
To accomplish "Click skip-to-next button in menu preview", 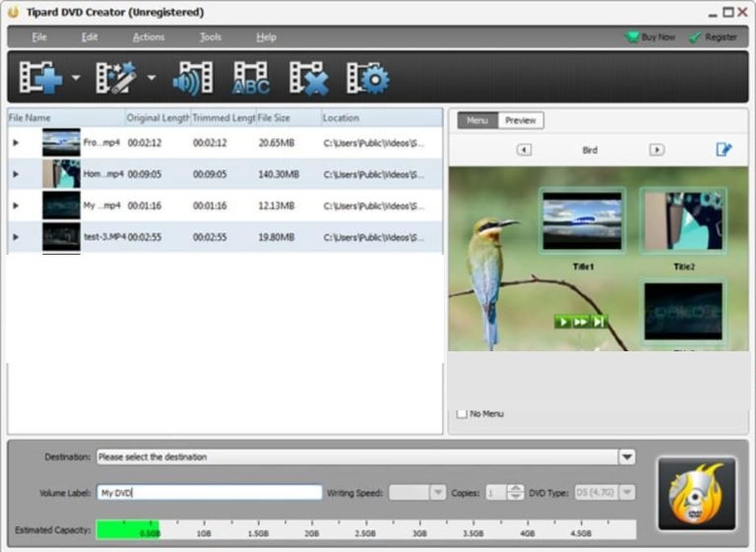I will tap(598, 321).
